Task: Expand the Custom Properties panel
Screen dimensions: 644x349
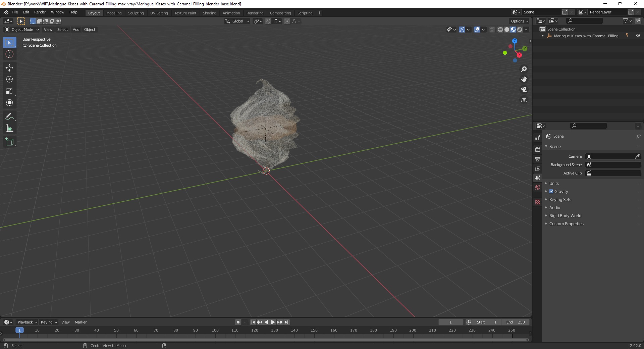Action: coord(566,223)
